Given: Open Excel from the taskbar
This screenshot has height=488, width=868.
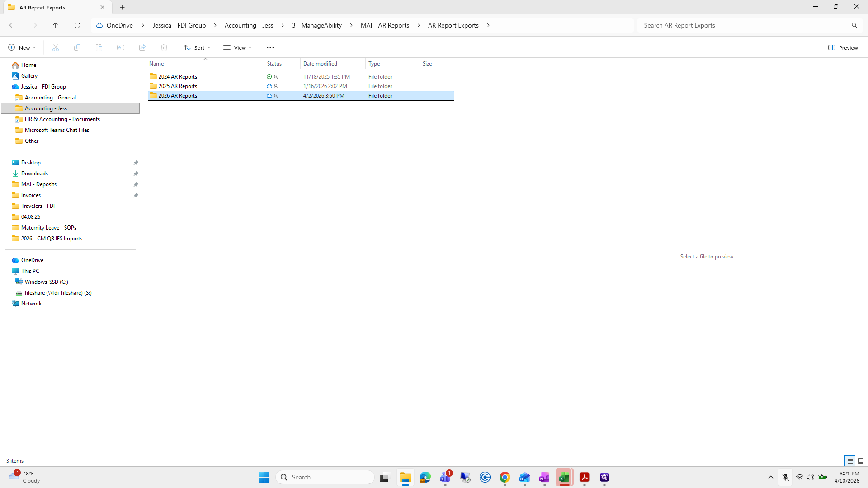Looking at the screenshot, I should point(564,477).
